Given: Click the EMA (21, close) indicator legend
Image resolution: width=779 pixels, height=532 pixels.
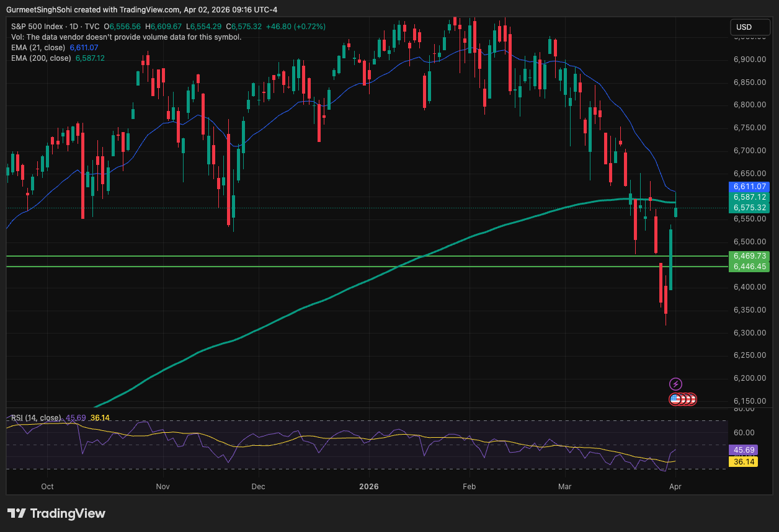Looking at the screenshot, I should pyautogui.click(x=38, y=47).
